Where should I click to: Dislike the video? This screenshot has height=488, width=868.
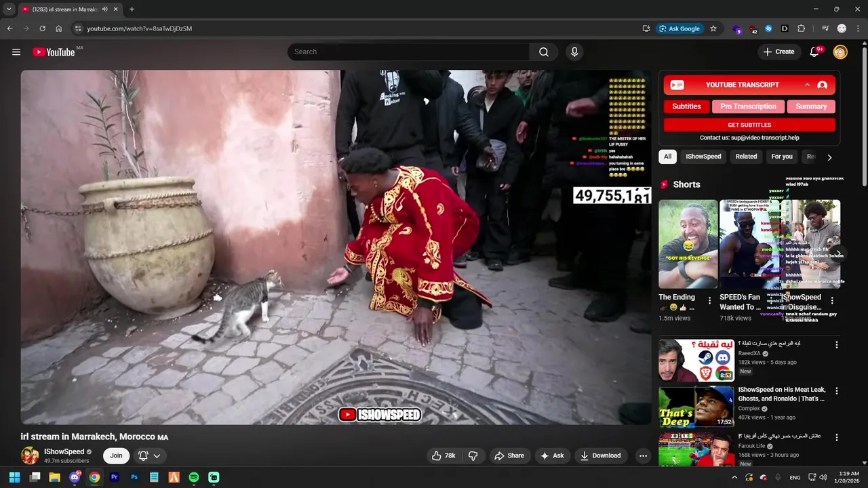pyautogui.click(x=473, y=455)
